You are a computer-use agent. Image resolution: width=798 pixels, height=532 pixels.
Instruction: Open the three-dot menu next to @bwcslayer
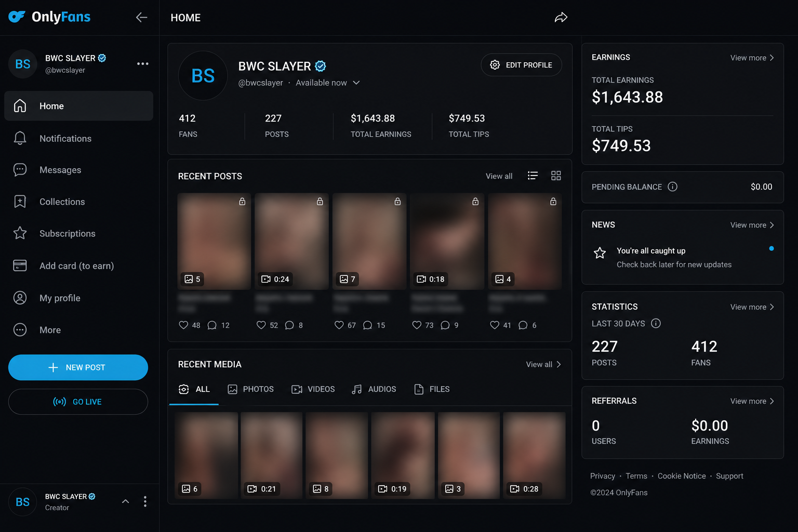pyautogui.click(x=143, y=63)
